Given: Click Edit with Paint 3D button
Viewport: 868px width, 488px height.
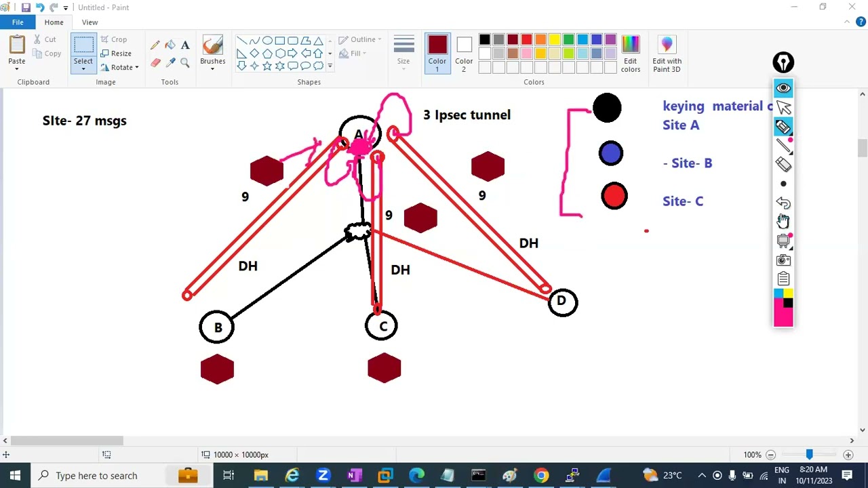Looking at the screenshot, I should (x=667, y=53).
